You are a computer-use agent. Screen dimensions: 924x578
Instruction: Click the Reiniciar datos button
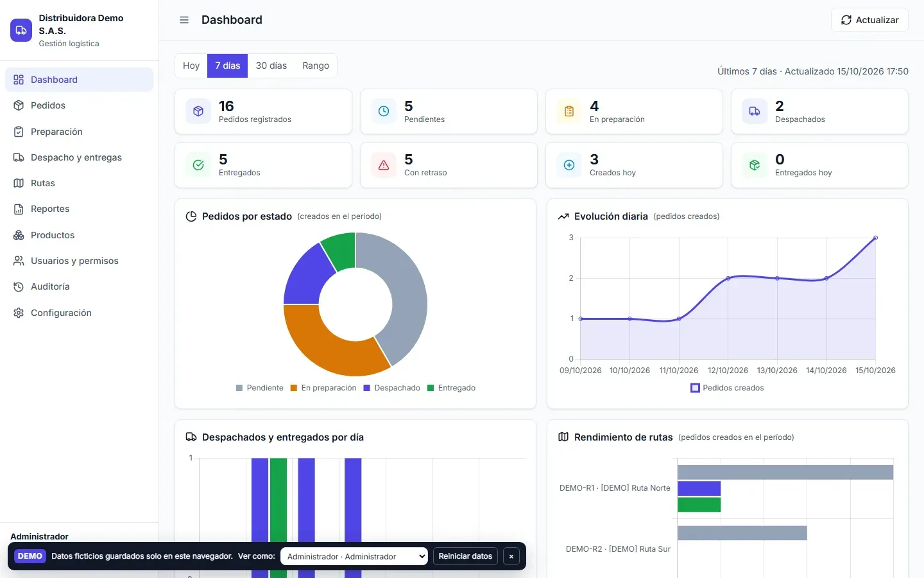[x=465, y=556]
